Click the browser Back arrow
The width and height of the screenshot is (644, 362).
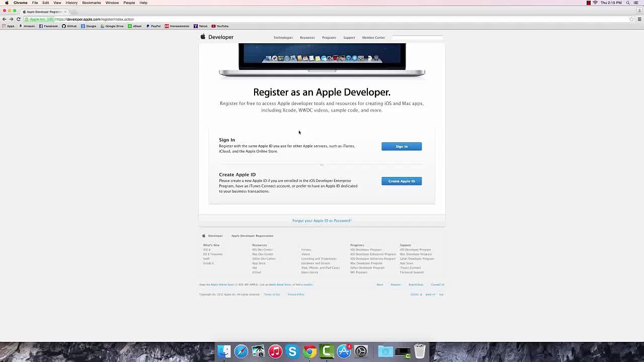pos(5,19)
